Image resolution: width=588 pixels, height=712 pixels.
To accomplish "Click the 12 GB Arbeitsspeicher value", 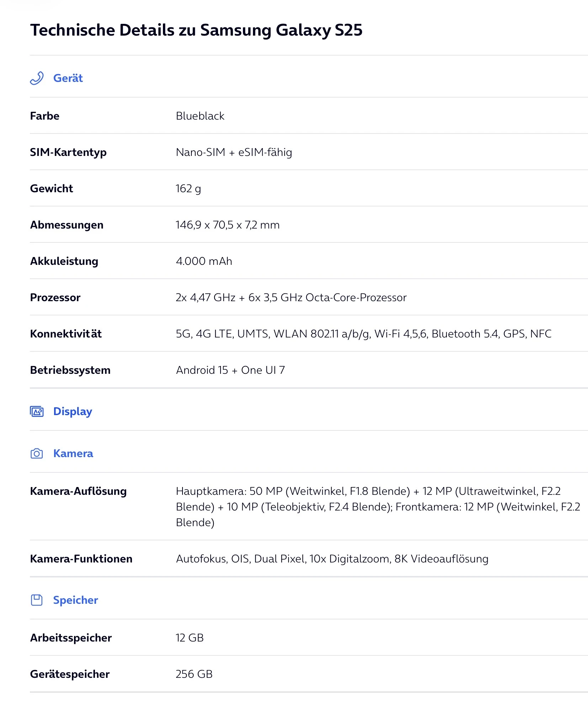I will click(190, 638).
